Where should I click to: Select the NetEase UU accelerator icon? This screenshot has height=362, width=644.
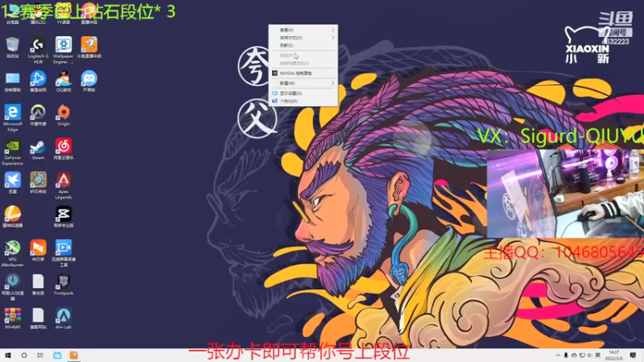pyautogui.click(x=12, y=287)
